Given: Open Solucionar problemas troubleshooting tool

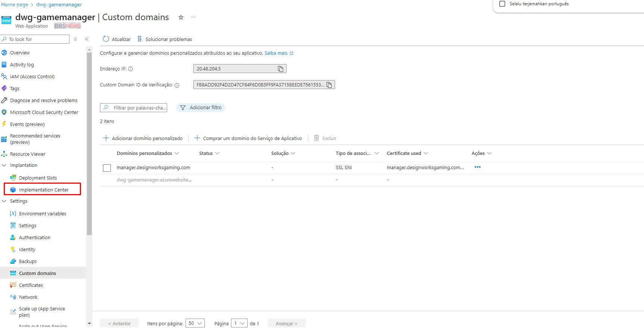Looking at the screenshot, I should [165, 39].
